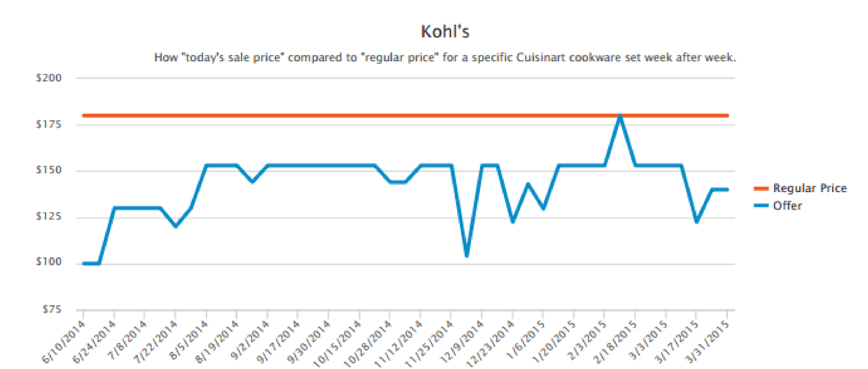Viewport: 868px width, 369px height.
Task: Select the $150 y-axis label
Action: (x=49, y=170)
